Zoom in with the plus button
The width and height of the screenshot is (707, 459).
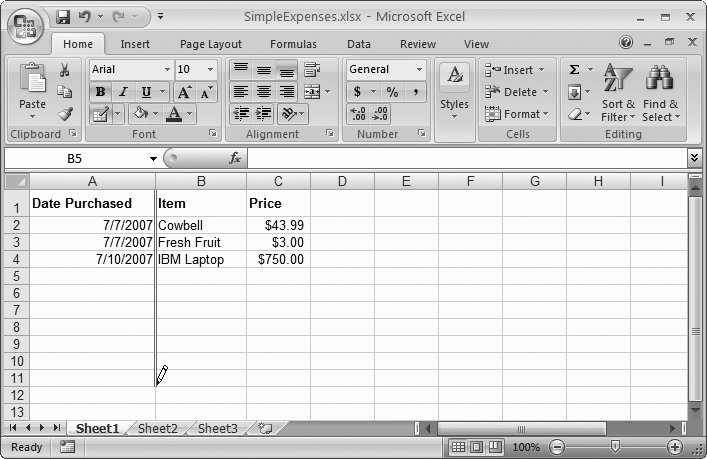pos(675,447)
